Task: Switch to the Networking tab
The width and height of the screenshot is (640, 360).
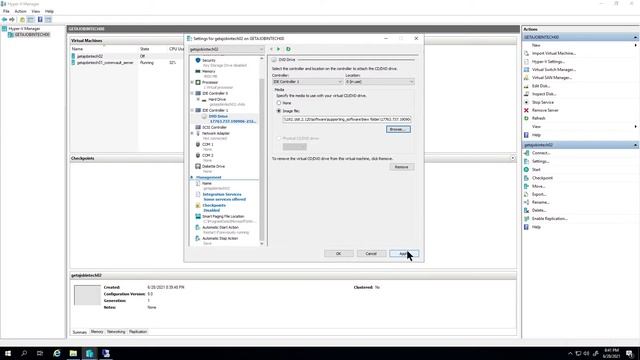Action: click(116, 332)
